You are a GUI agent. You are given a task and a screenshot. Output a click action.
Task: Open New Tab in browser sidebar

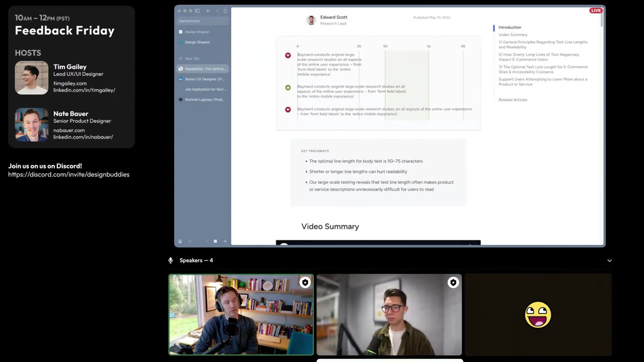point(203,58)
